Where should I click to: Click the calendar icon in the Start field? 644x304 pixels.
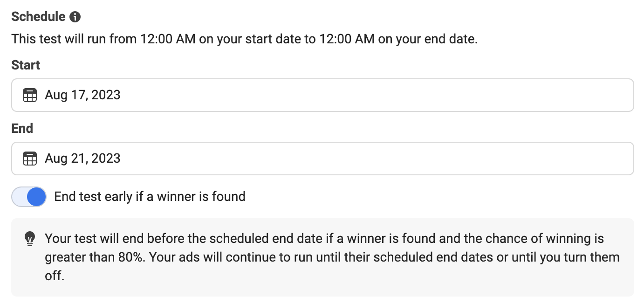29,96
